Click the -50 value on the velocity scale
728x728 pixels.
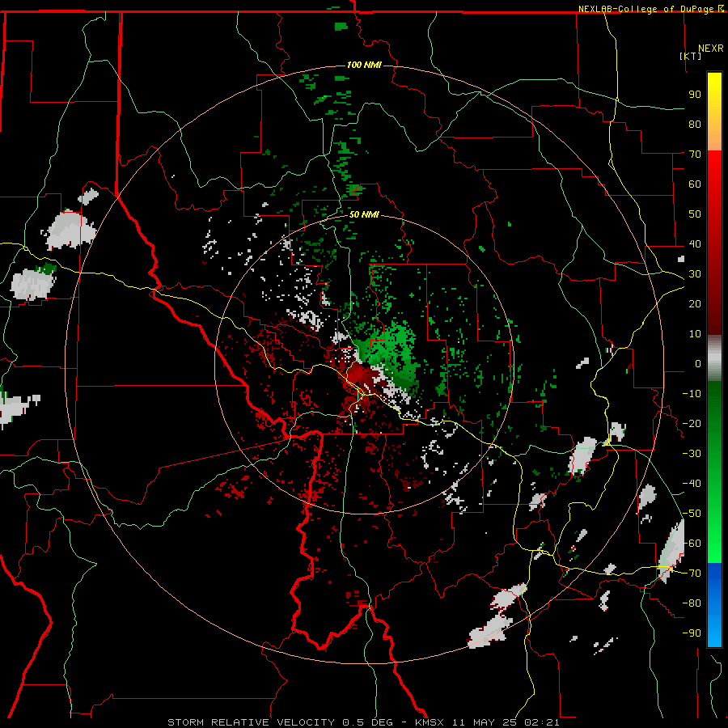click(x=692, y=514)
